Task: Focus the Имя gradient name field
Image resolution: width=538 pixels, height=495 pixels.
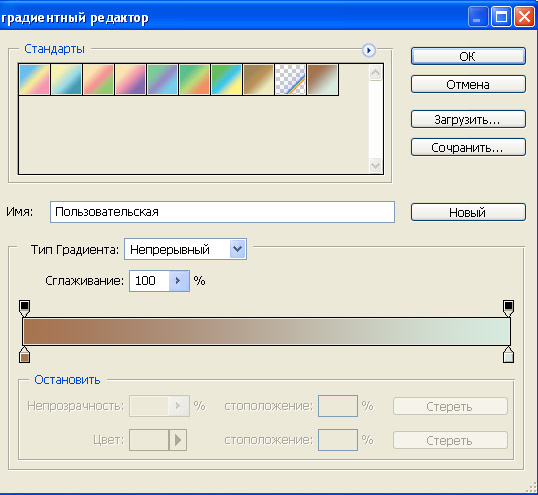Action: click(222, 212)
